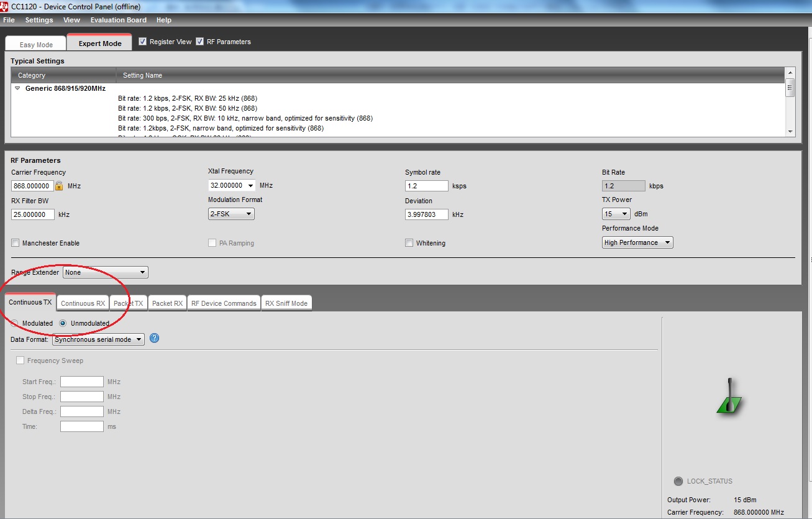Select the 'RX BW: 50 kHz (868)' setting

188,108
